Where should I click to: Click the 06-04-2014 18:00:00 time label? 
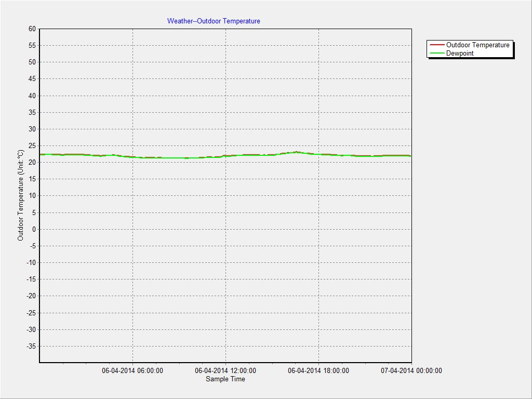pyautogui.click(x=318, y=370)
